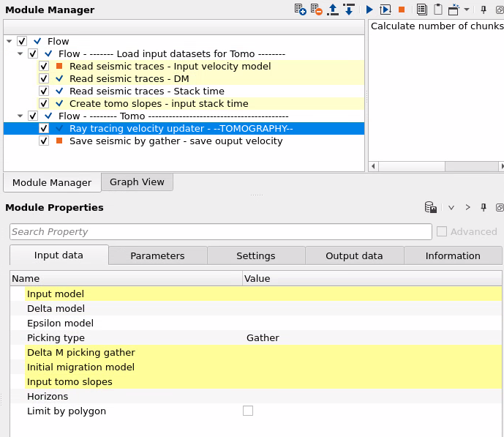Switch to the Graph View tab
Image resolution: width=504 pixels, height=437 pixels.
(x=137, y=182)
